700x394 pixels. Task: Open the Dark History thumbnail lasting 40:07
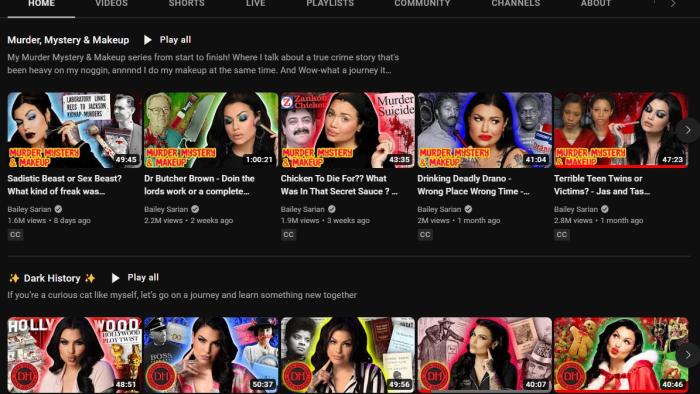point(484,355)
